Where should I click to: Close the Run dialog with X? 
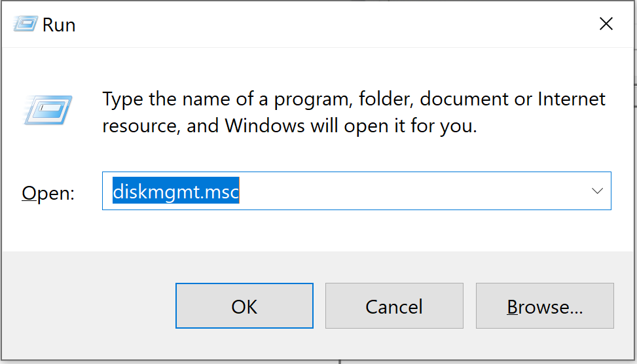[x=606, y=24]
